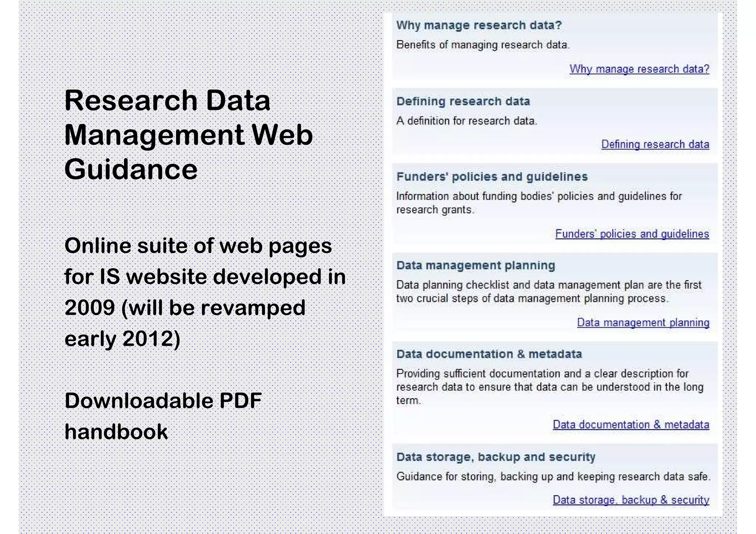Viewport: 756px width, 534px height.
Task: Click 'Benefits of managing research data.' text
Action: 483,45
